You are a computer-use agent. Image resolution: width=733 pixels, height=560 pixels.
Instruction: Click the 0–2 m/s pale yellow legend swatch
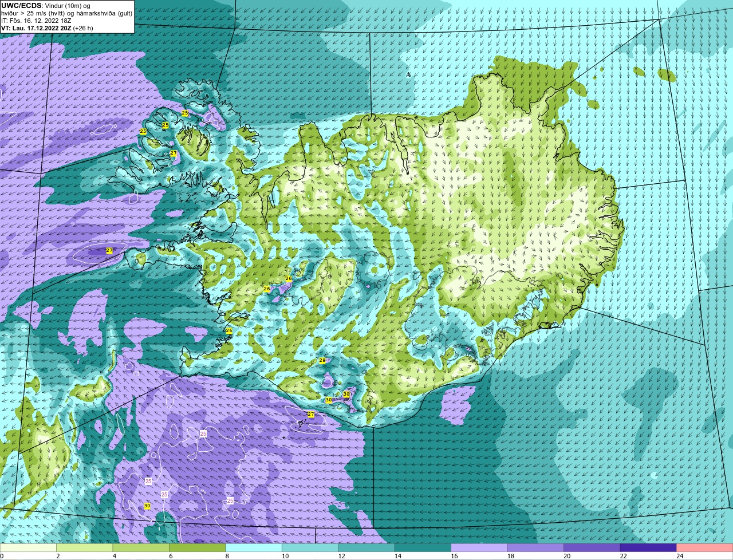point(29,547)
